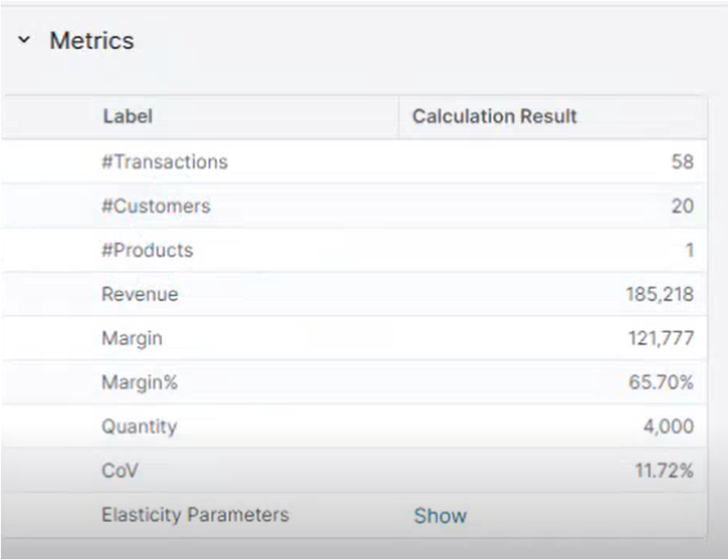Click the 121,777 margin value
The image size is (728, 560).
coord(660,338)
